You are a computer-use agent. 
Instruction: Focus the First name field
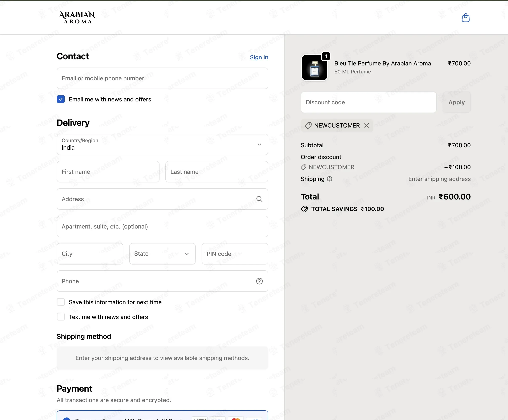[x=108, y=171]
